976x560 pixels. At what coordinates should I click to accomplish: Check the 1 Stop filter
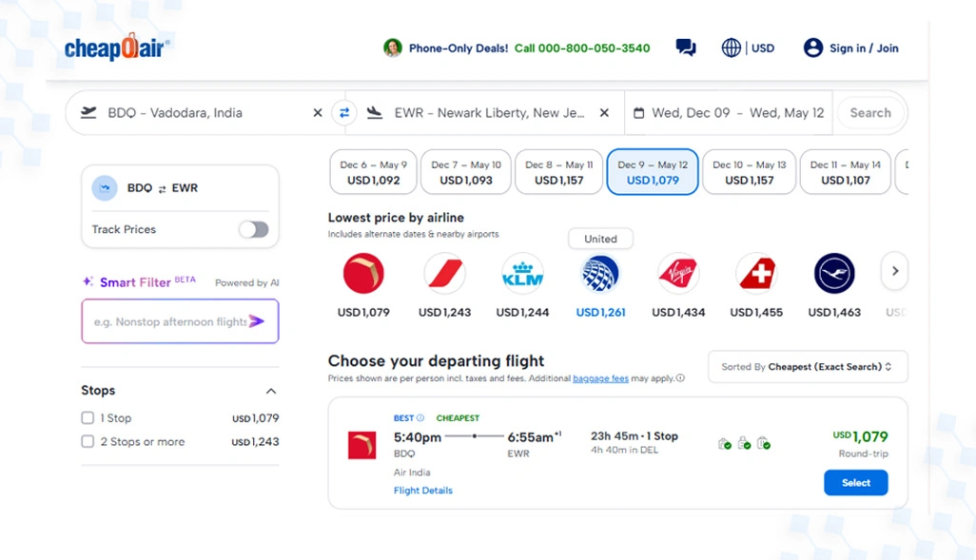click(88, 417)
